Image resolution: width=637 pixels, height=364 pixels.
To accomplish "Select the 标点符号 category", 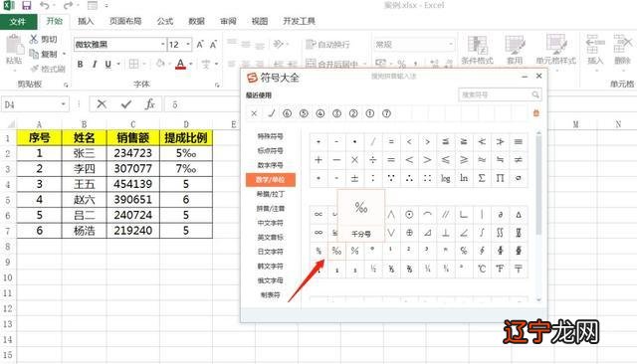I will point(270,150).
